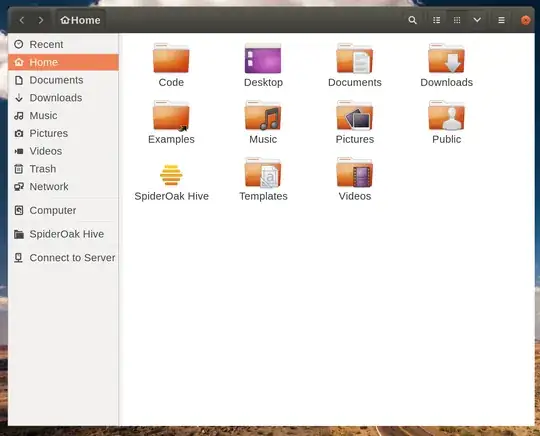Click the main pane 'Documents' label

coord(355,83)
